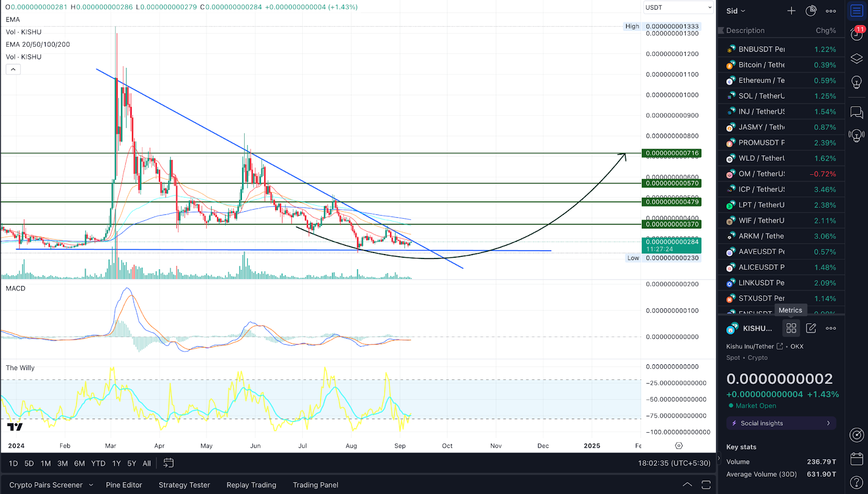Maximize the bottom panel icon
868x494 pixels.
[706, 485]
